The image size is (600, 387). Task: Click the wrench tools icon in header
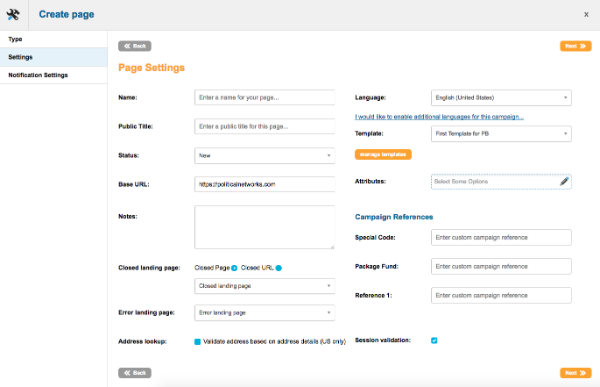(13, 15)
